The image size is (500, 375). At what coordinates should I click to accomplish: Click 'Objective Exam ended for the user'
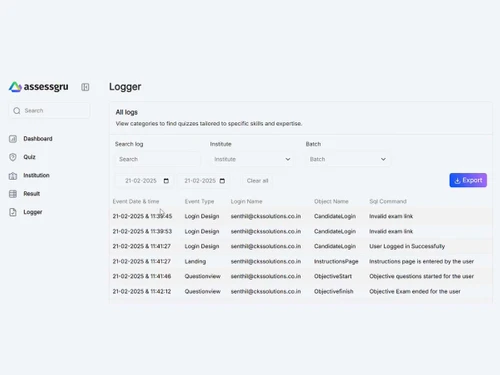(415, 291)
